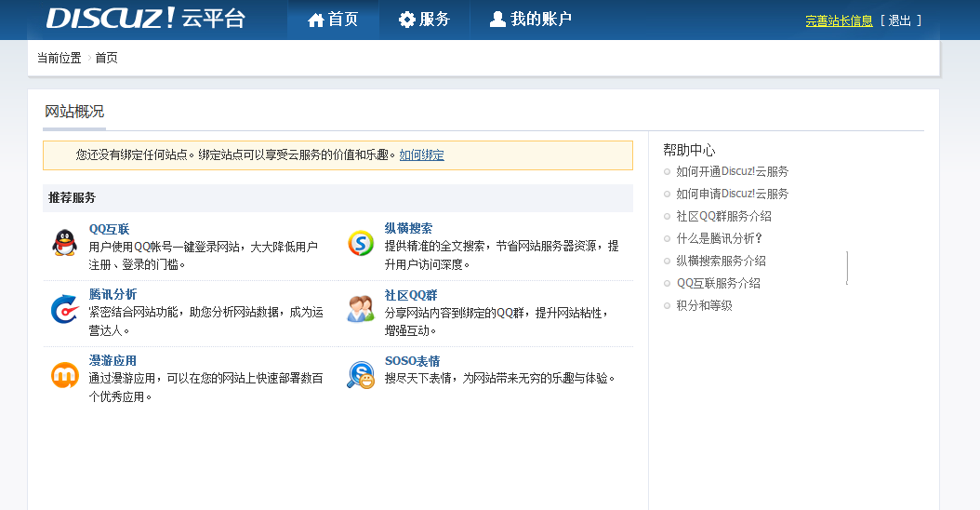The height and width of the screenshot is (510, 980).
Task: Follow the 完善站长信息 link
Action: [x=839, y=20]
